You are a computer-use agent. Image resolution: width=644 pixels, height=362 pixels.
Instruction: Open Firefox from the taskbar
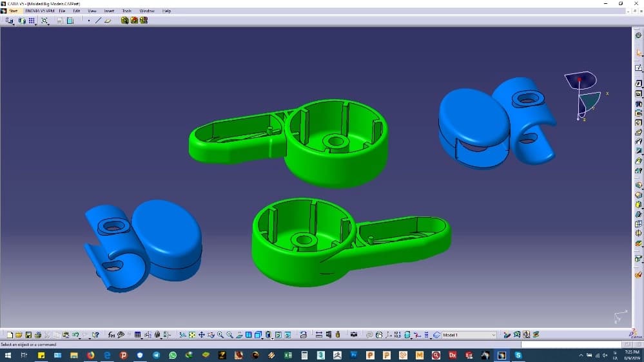point(90,355)
